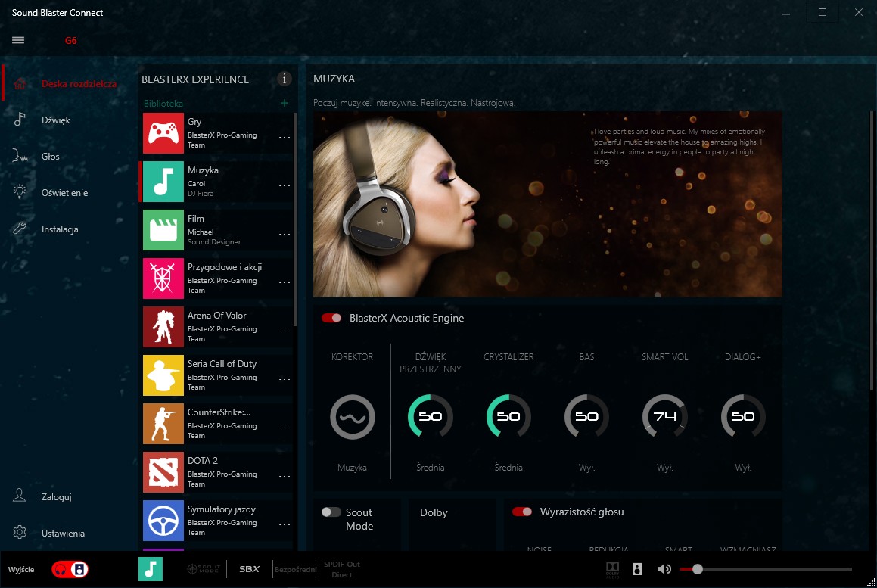Click 'Średnia' label under Crystalizer
The image size is (877, 588).
508,467
